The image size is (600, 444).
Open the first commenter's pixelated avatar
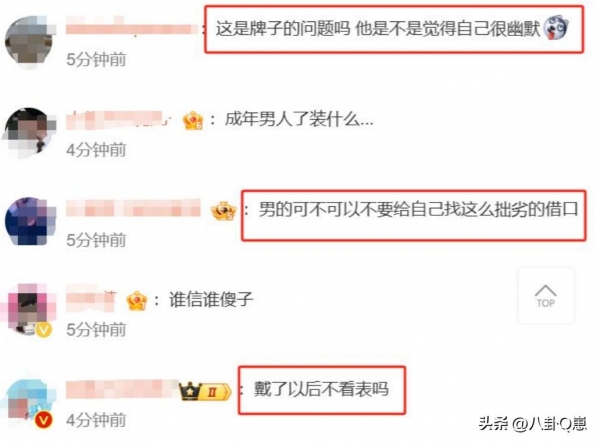(x=29, y=41)
